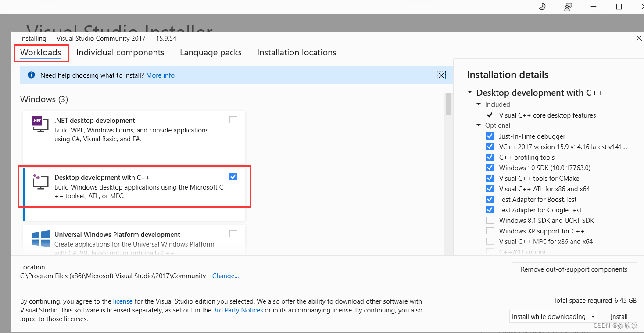Screen dimensions: 644x333
Task: Check the .NET desktop development workload
Action: coord(233,120)
